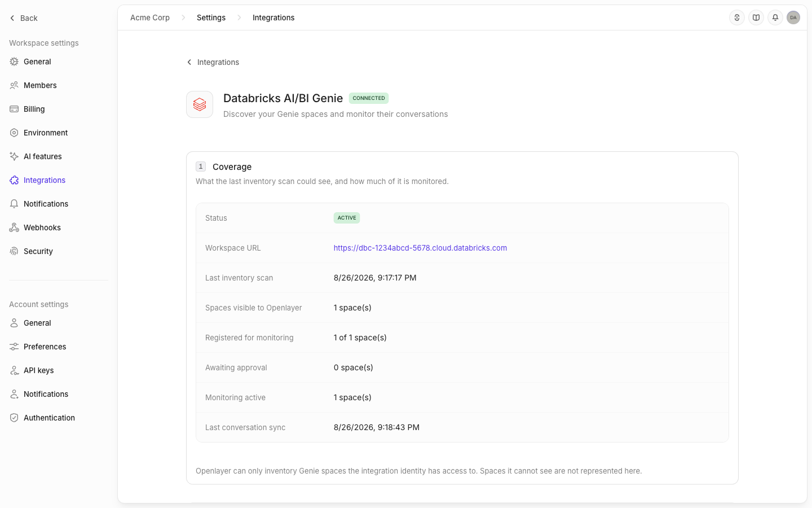Click the Back text in the sidebar
Viewport: 812px width, 508px height.
29,18
